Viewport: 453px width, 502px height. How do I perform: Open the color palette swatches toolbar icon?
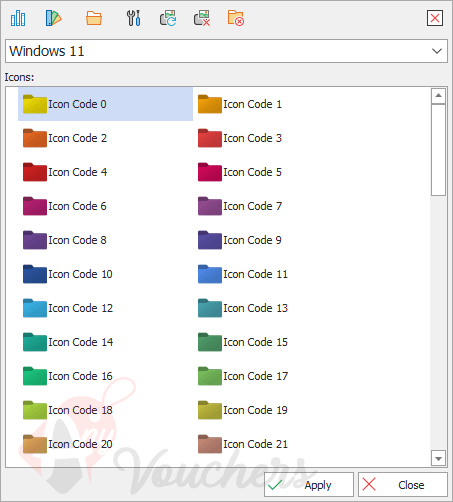click(53, 18)
